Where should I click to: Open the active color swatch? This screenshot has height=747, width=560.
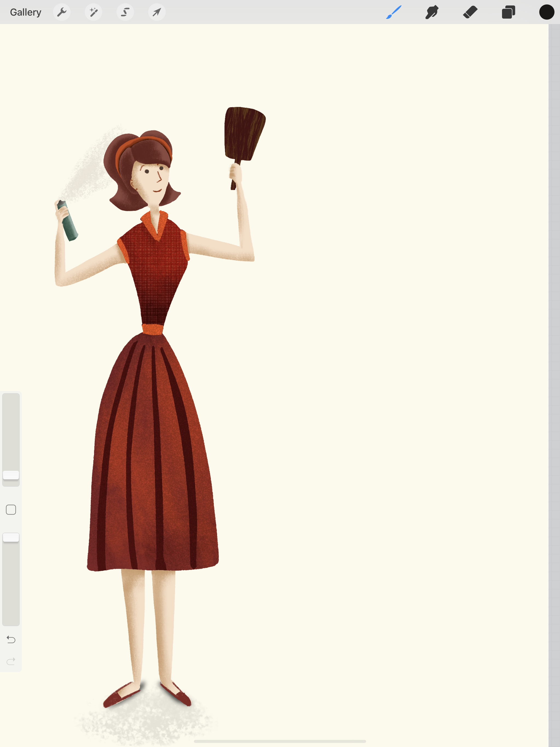point(547,12)
